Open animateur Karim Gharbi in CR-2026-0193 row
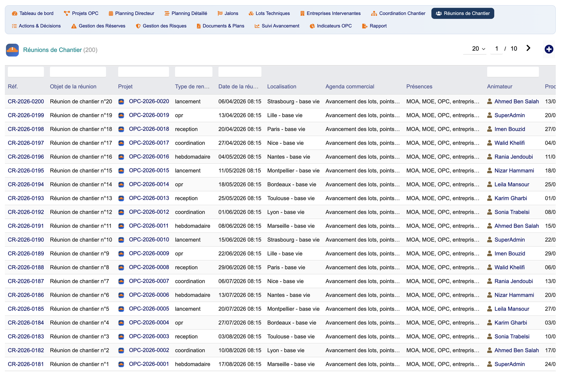 [511, 198]
